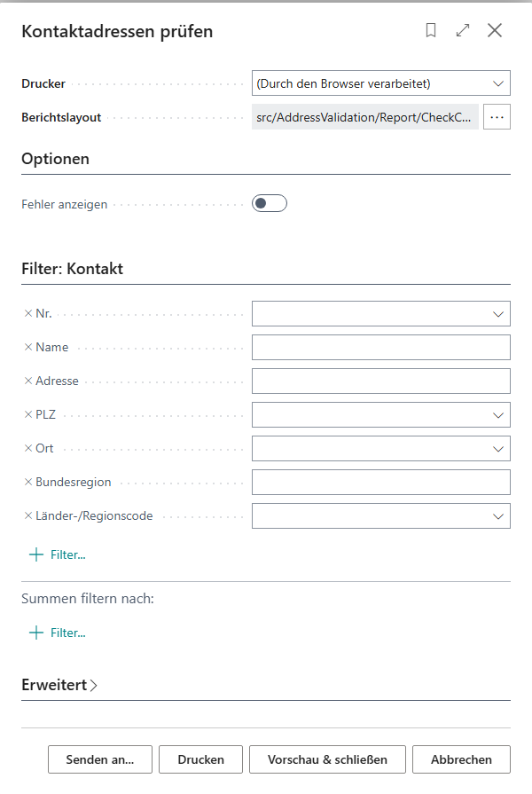This screenshot has height=794, width=532.
Task: Open Berichtslayout selection with ellipsis button
Action: point(497,117)
